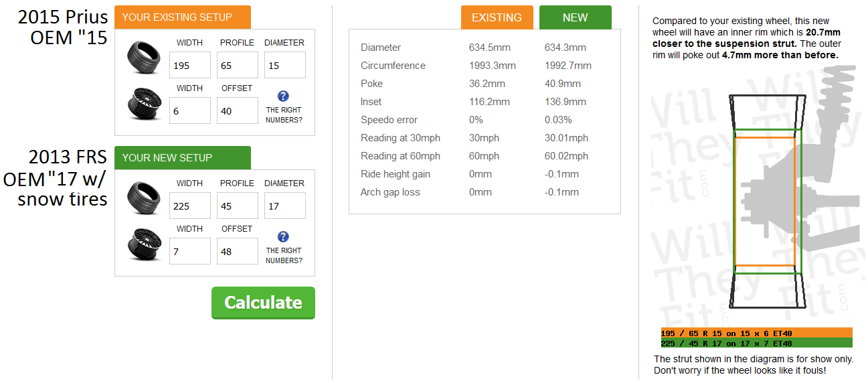Click the existing Poke value 36.2mm

(x=487, y=84)
